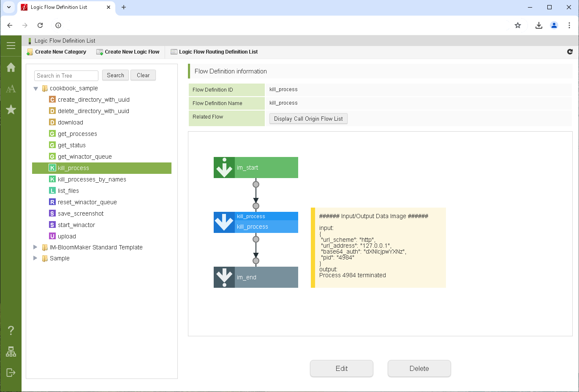Click D icon beside download
The width and height of the screenshot is (579, 392).
pyautogui.click(x=52, y=122)
